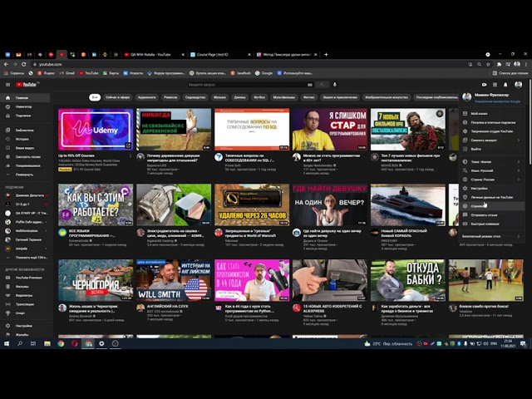
Task: Select Выйти in the account menu
Action: click(x=491, y=149)
